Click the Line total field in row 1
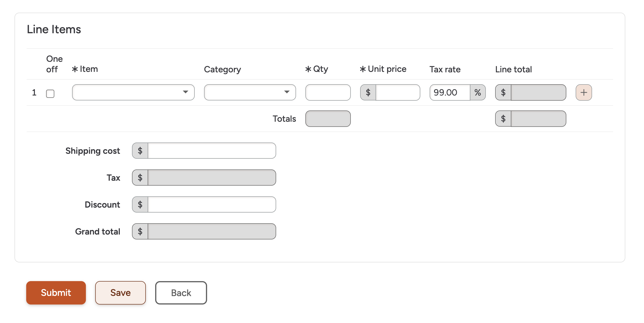 coord(538,92)
